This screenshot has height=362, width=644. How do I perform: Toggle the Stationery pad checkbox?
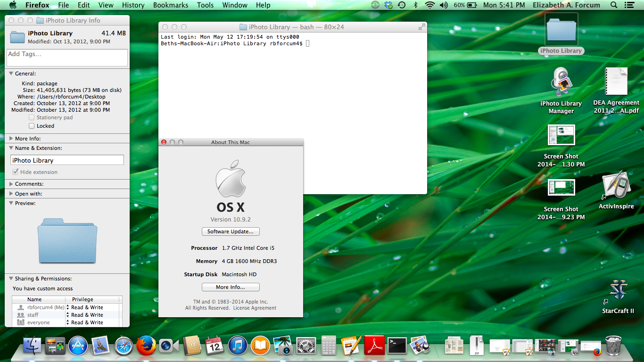[x=32, y=117]
